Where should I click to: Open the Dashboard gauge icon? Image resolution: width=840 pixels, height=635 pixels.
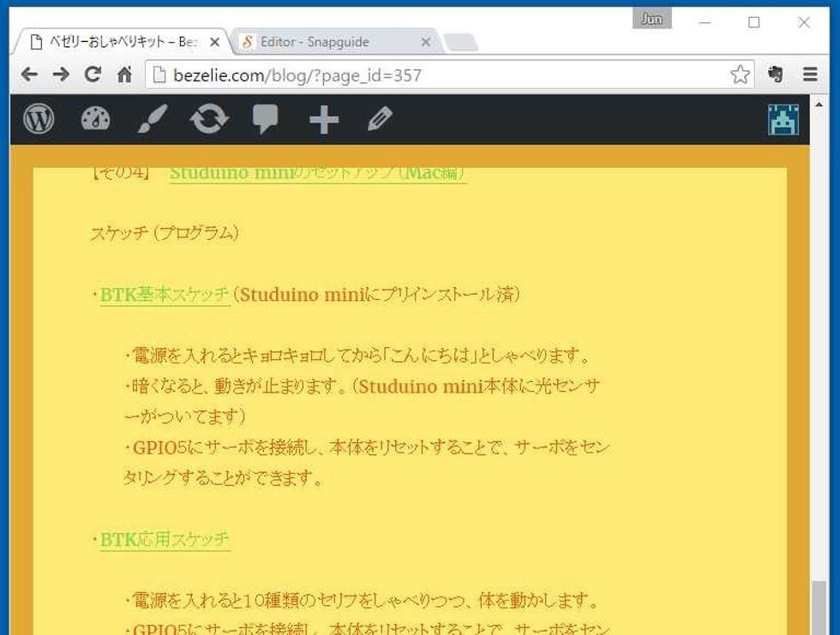pos(95,119)
